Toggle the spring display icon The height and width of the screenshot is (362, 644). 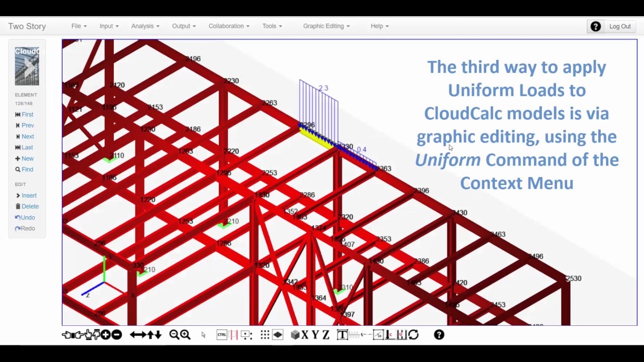tap(354, 335)
